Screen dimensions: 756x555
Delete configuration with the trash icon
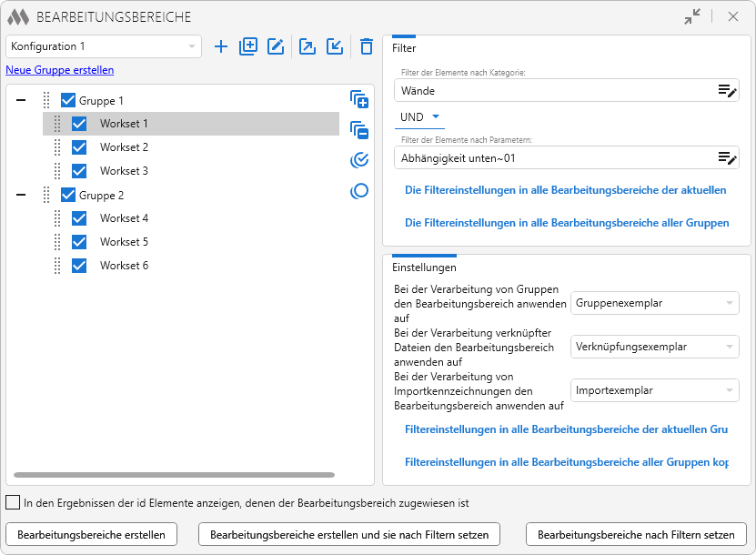[x=366, y=46]
